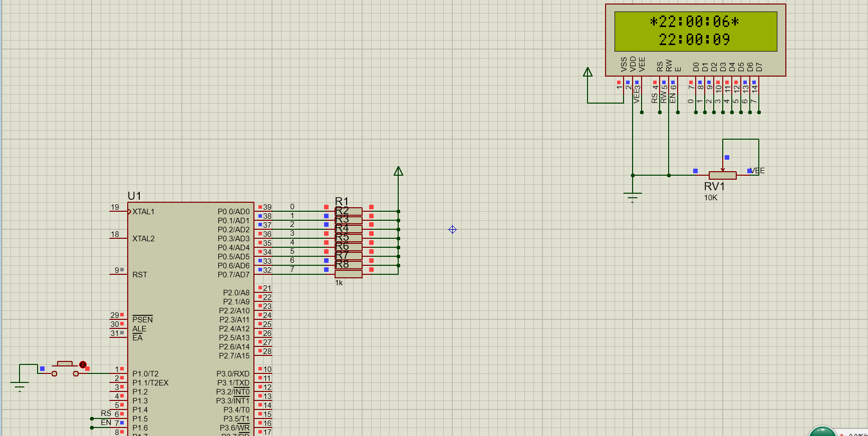
Task: Click the push button's red actuator dot
Action: click(83, 365)
